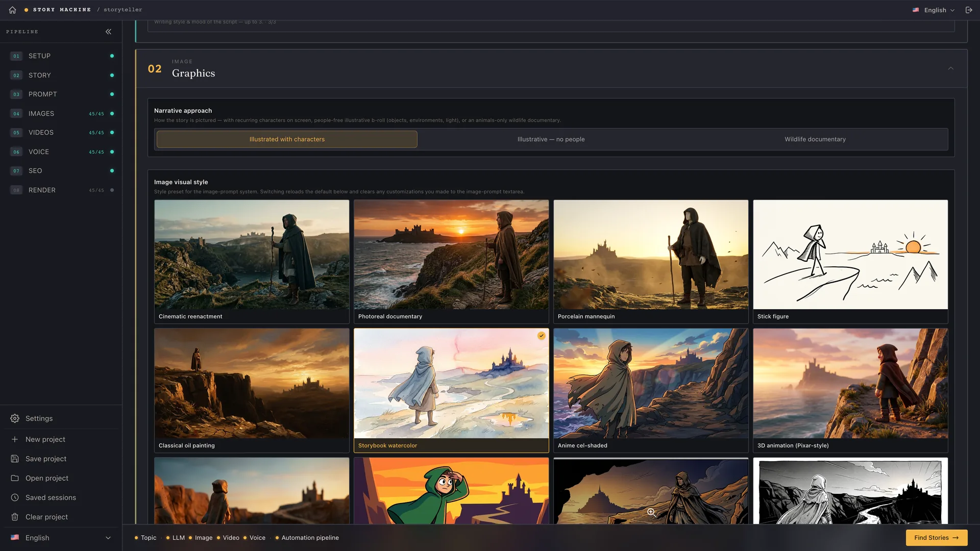Click the 07 step badge for SEO

(16, 171)
